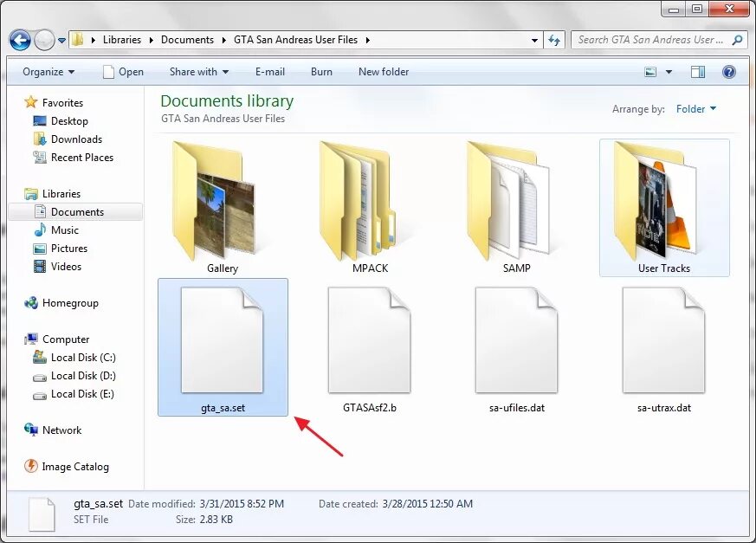Select Network in sidebar
This screenshot has height=543, width=756.
point(53,430)
